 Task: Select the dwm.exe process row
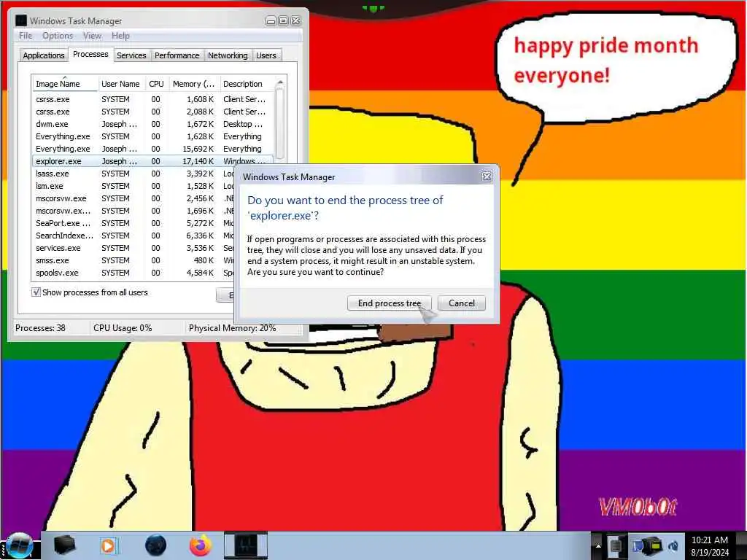pyautogui.click(x=152, y=124)
